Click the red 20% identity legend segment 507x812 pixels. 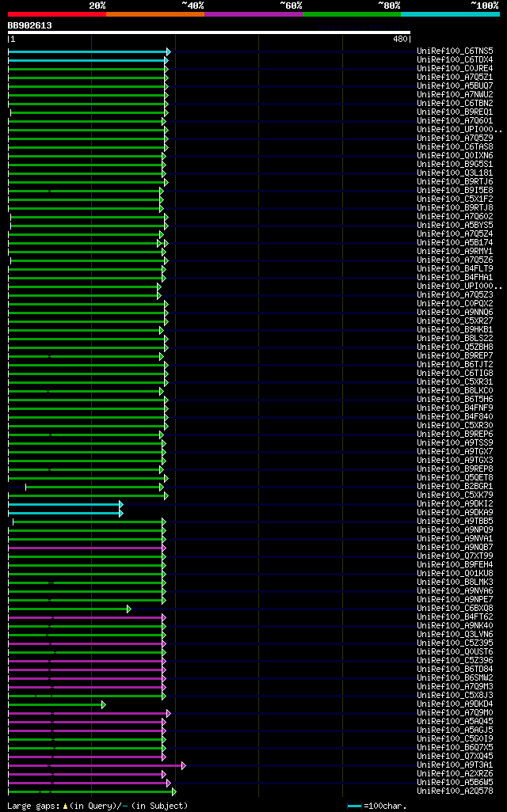[57, 14]
